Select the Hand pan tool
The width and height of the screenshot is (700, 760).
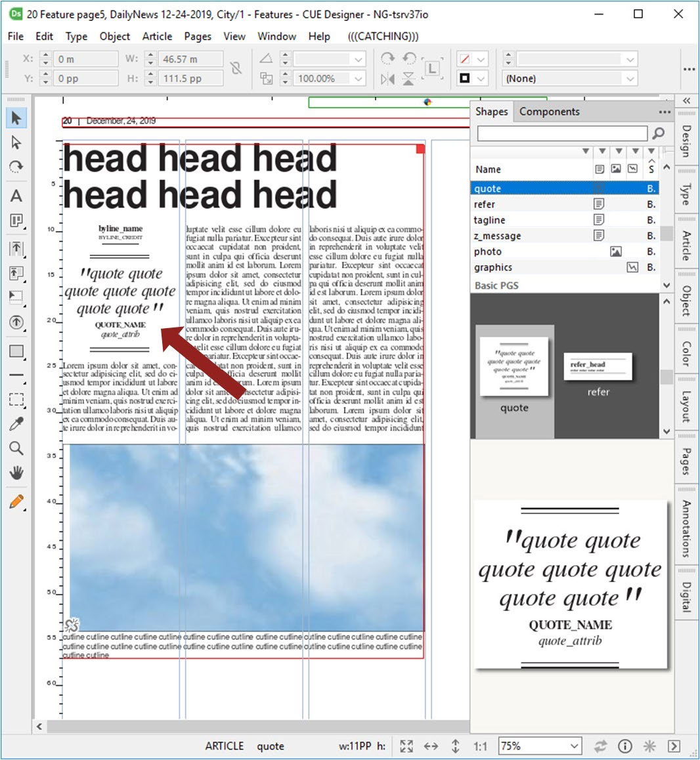[x=16, y=473]
